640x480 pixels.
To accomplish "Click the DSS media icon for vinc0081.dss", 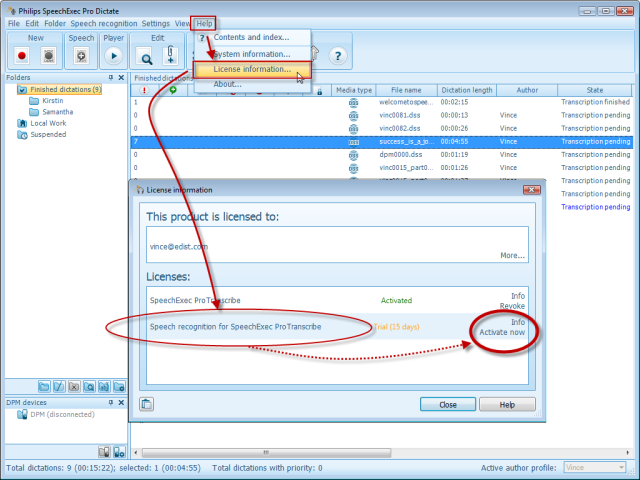I will [x=353, y=116].
